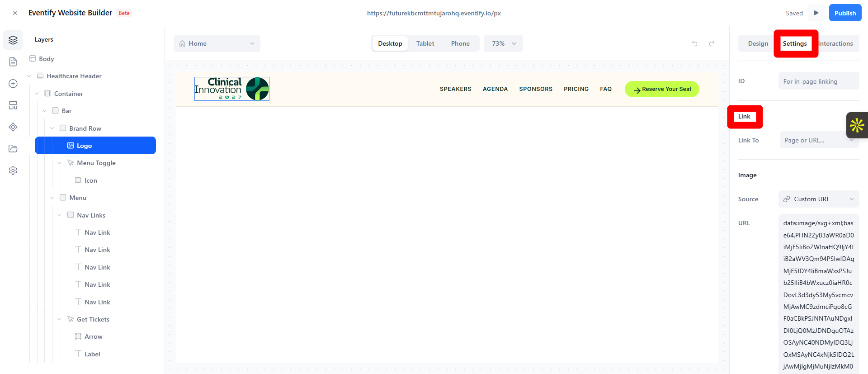Click the Saved status text
The width and height of the screenshot is (868, 374).
point(794,13)
